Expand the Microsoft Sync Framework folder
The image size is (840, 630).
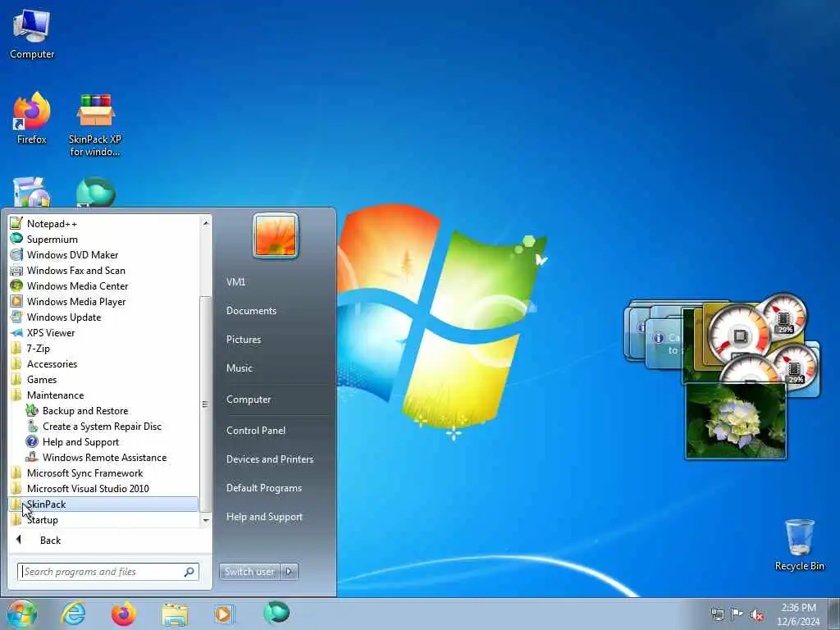[84, 472]
